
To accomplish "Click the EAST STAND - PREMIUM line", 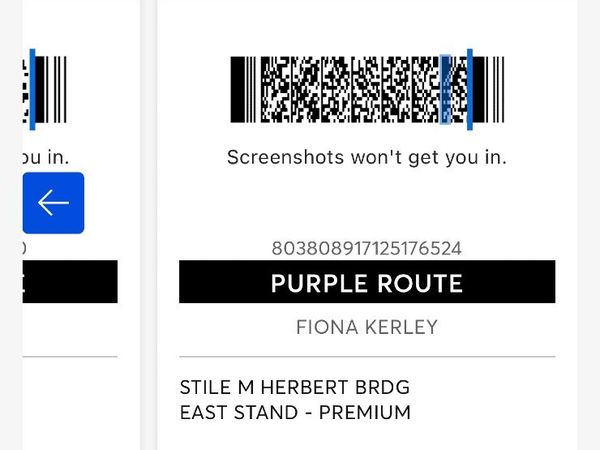I will (x=295, y=412).
